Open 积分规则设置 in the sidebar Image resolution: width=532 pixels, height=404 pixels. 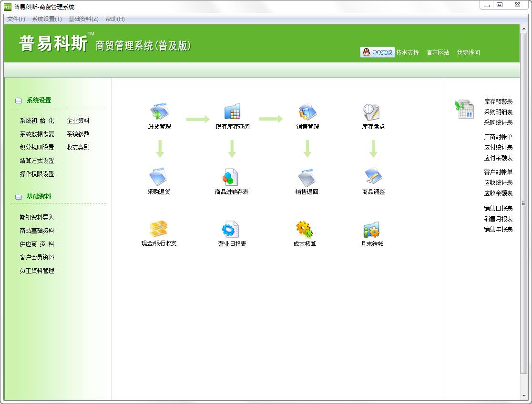pyautogui.click(x=37, y=147)
